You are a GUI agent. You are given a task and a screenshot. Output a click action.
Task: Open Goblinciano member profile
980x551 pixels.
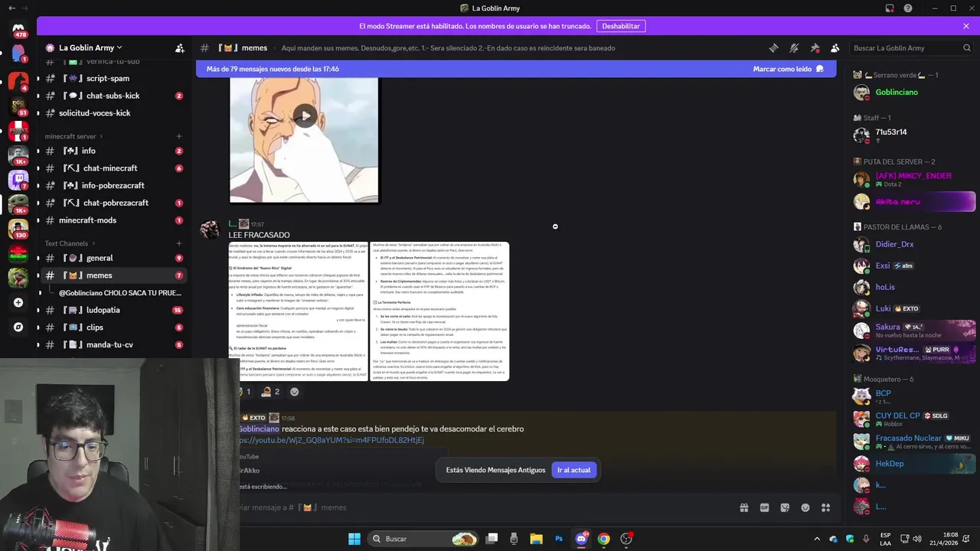tap(914, 93)
